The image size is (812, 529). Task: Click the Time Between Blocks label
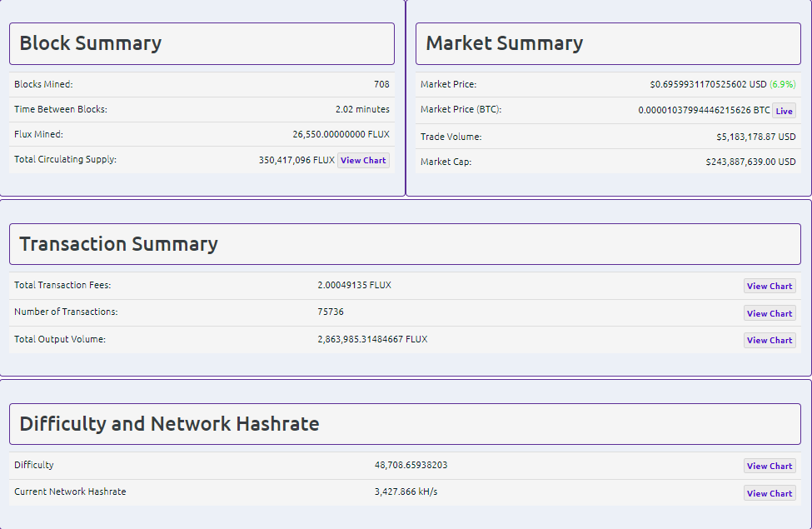tap(61, 109)
